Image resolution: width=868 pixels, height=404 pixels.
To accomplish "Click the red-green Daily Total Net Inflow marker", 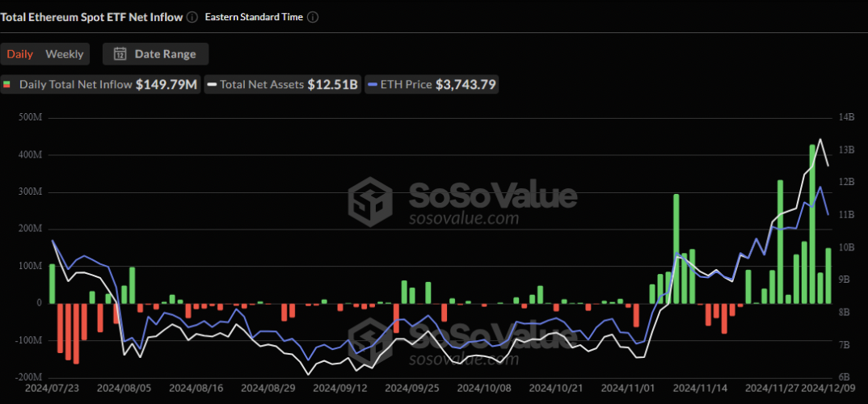I will (x=9, y=84).
